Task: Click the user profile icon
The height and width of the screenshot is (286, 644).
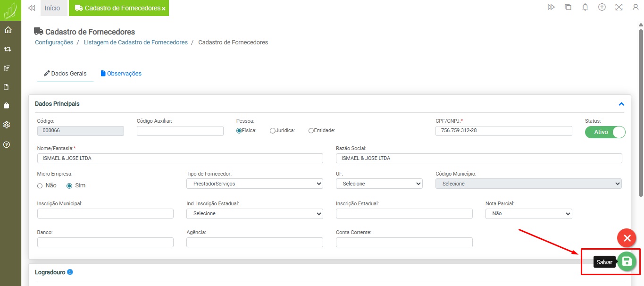Action: point(636,8)
